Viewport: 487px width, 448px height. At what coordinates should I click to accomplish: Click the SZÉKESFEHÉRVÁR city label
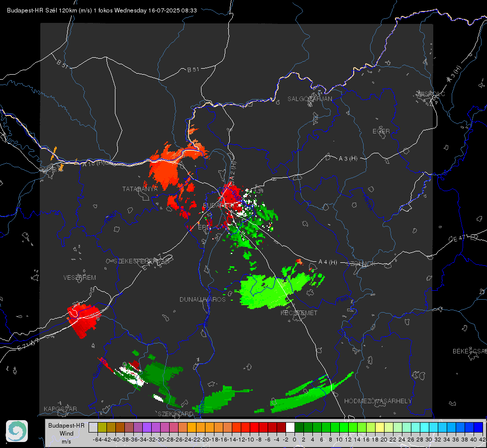(x=141, y=261)
